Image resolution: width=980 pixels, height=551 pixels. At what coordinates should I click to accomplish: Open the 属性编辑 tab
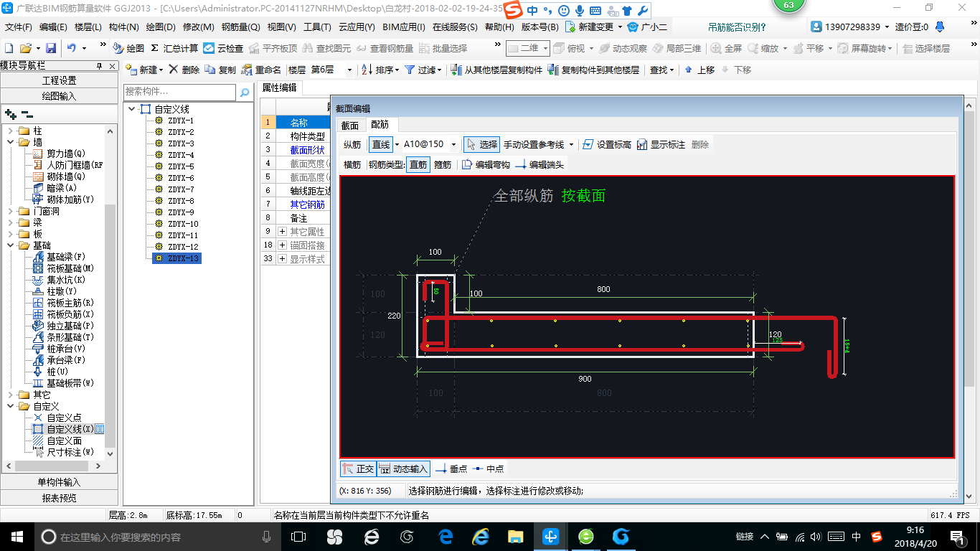(x=280, y=88)
